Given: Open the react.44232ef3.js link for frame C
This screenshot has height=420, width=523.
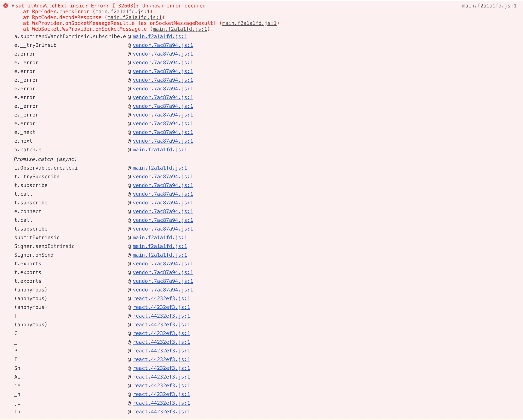Looking at the screenshot, I should [162, 334].
